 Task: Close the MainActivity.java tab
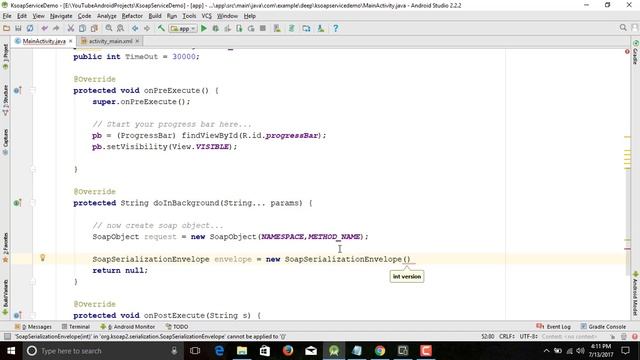[71, 41]
